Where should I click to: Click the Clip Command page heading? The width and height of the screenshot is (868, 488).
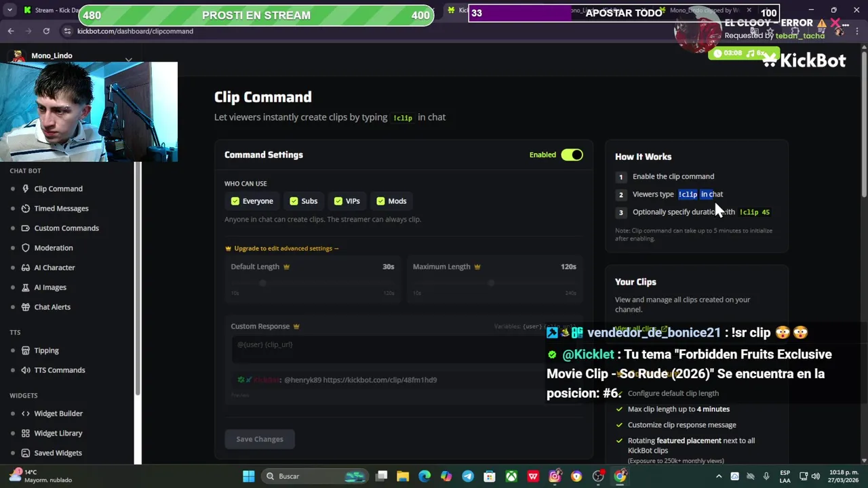click(263, 97)
